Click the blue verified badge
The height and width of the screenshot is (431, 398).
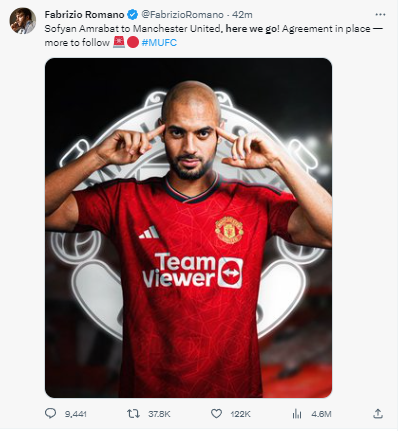pyautogui.click(x=133, y=15)
